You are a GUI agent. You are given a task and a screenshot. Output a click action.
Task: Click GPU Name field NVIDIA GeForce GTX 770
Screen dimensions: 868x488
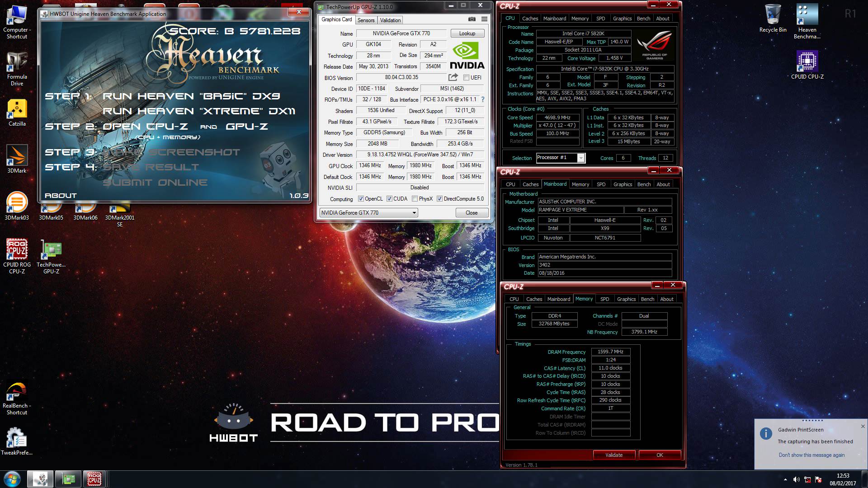click(401, 33)
